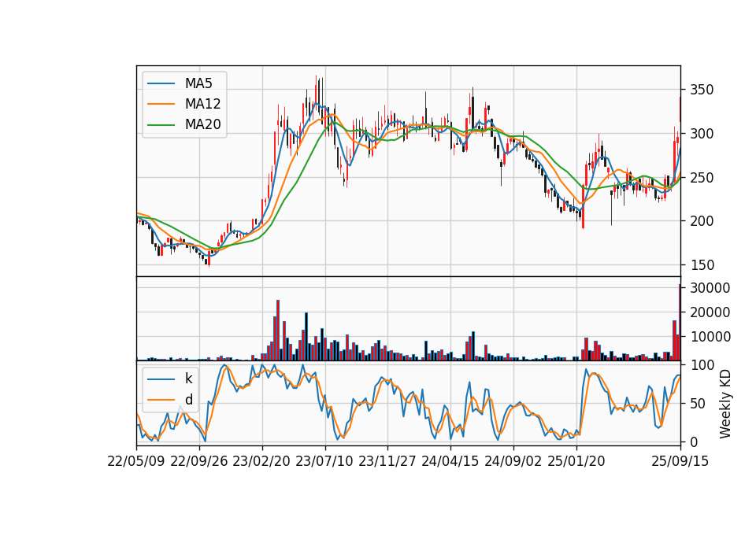Click the 24/09/02 date label
This screenshot has width=756, height=543.
513,461
